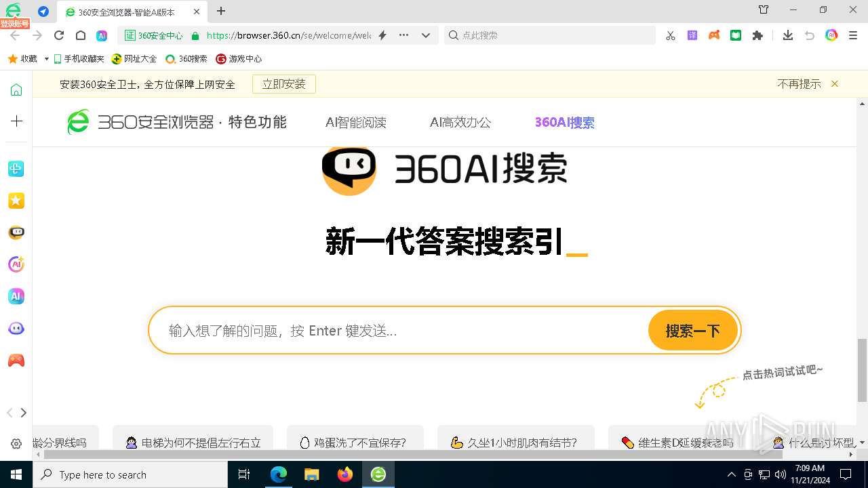Click the sidebar left collapse arrow
The height and width of the screenshot is (488, 868).
click(9, 413)
